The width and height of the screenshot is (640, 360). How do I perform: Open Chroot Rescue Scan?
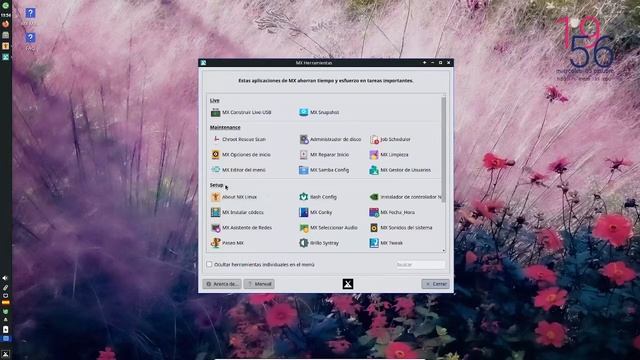point(238,139)
